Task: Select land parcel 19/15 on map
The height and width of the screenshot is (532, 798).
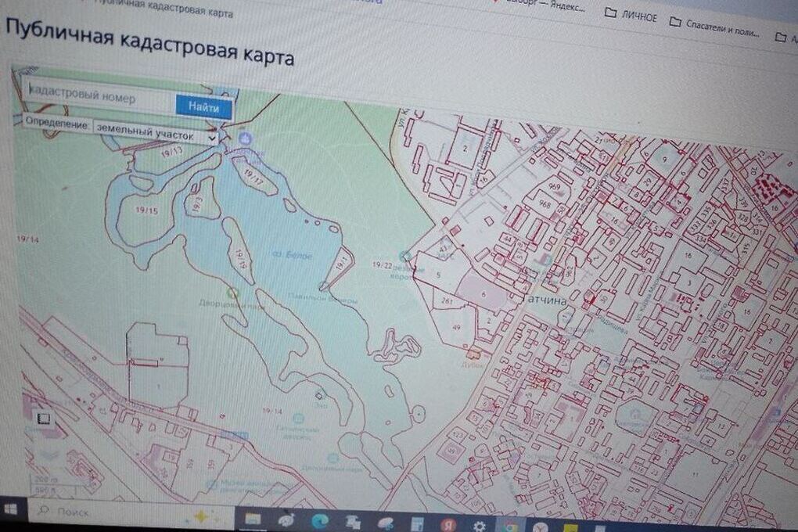Action: 146,210
